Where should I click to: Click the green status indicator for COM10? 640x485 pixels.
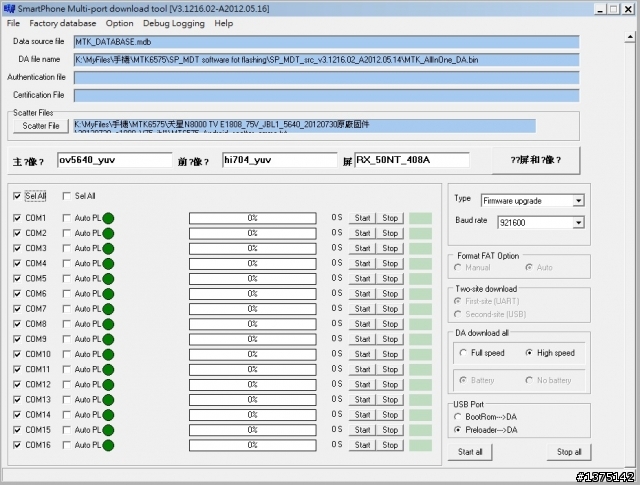tap(108, 354)
